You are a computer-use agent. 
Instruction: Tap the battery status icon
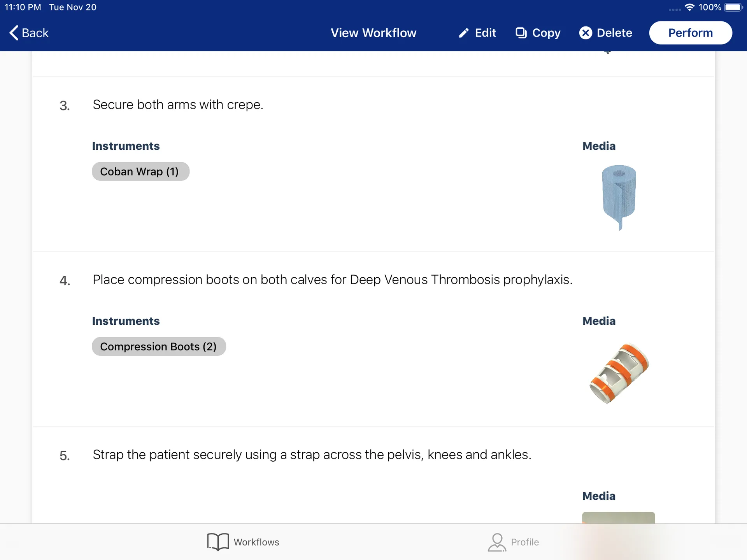734,7
